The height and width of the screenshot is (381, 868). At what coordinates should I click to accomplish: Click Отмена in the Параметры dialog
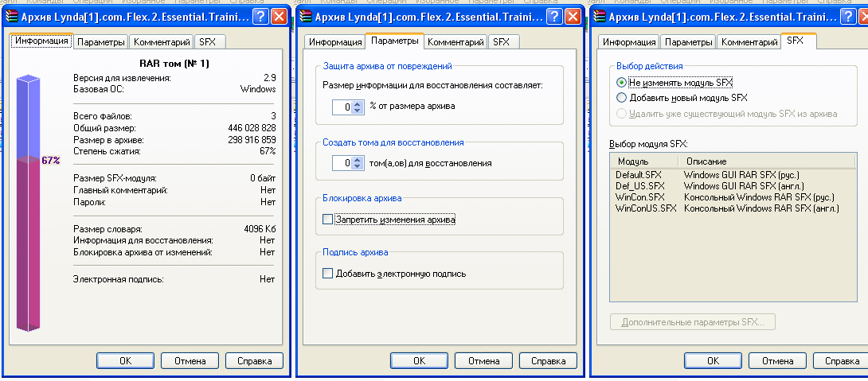pyautogui.click(x=484, y=361)
